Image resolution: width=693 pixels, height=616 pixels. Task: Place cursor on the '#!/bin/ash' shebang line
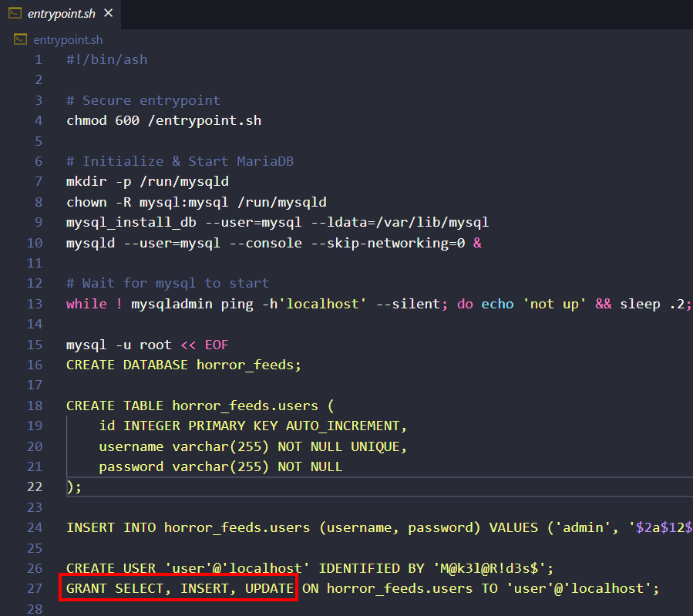coord(106,59)
